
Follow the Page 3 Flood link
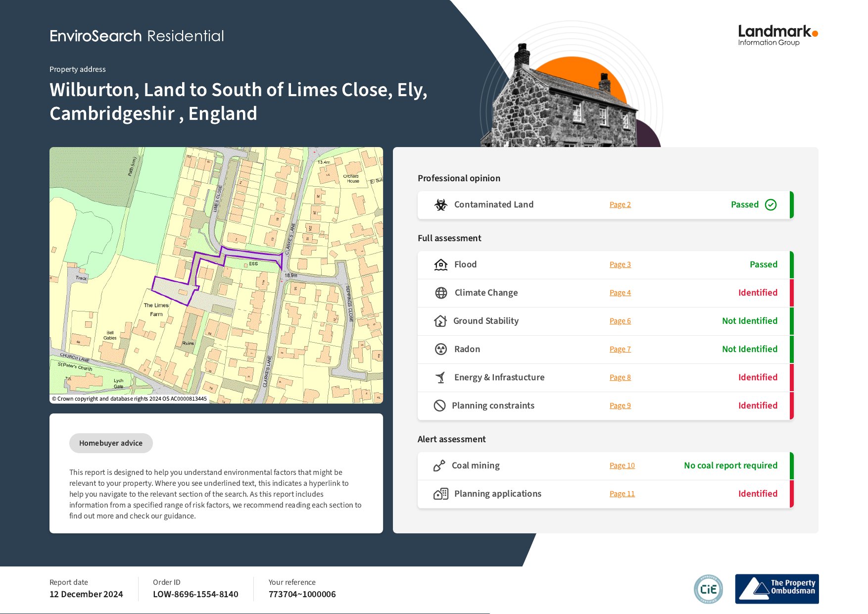click(x=620, y=265)
